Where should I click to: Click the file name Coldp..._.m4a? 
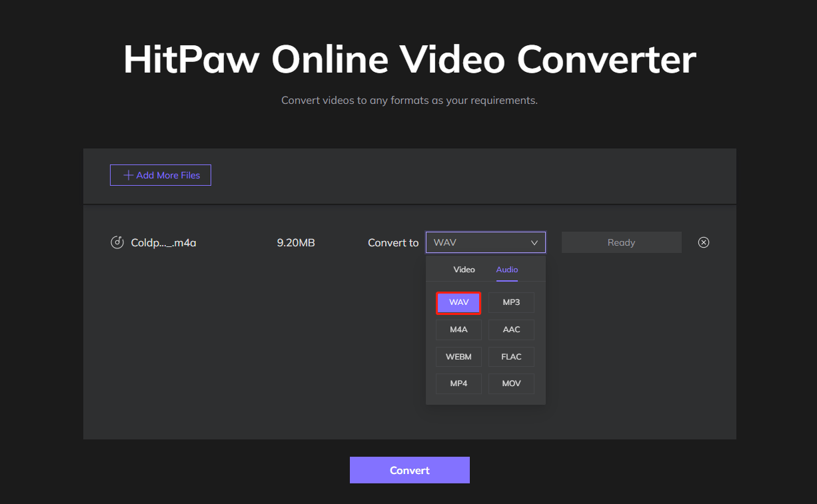tap(164, 243)
